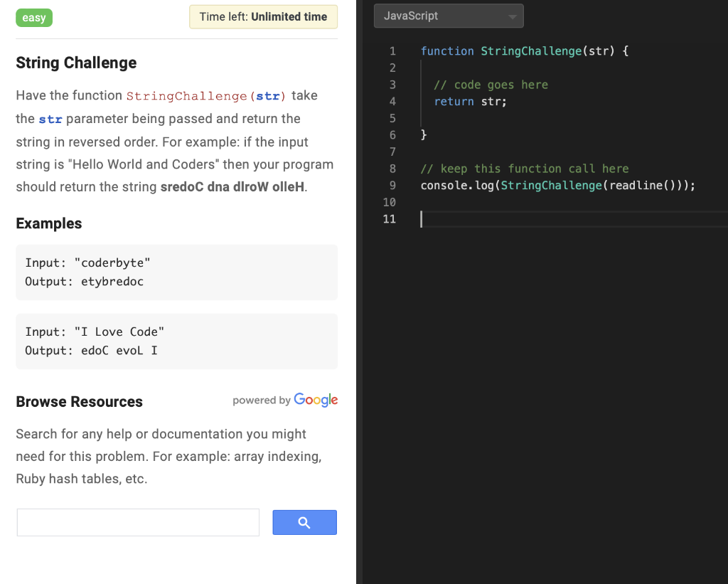Image resolution: width=728 pixels, height=584 pixels.
Task: Click the coderbyte example input block
Action: tap(176, 272)
